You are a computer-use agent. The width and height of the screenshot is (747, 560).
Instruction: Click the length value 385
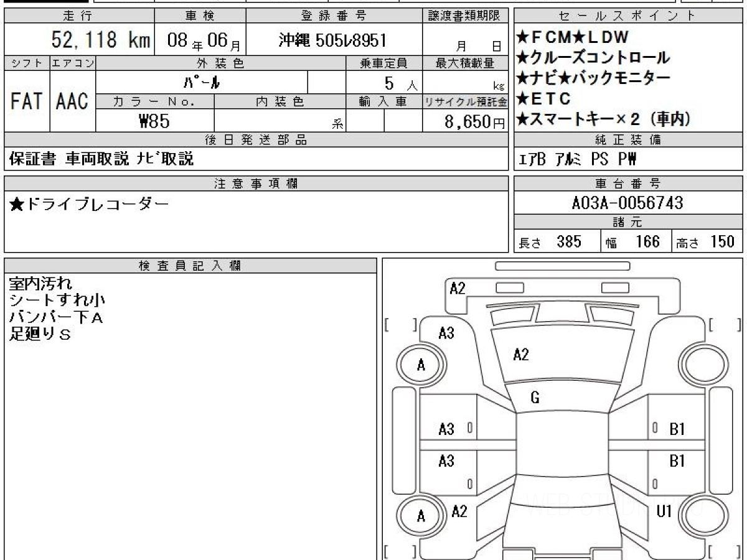(x=569, y=242)
